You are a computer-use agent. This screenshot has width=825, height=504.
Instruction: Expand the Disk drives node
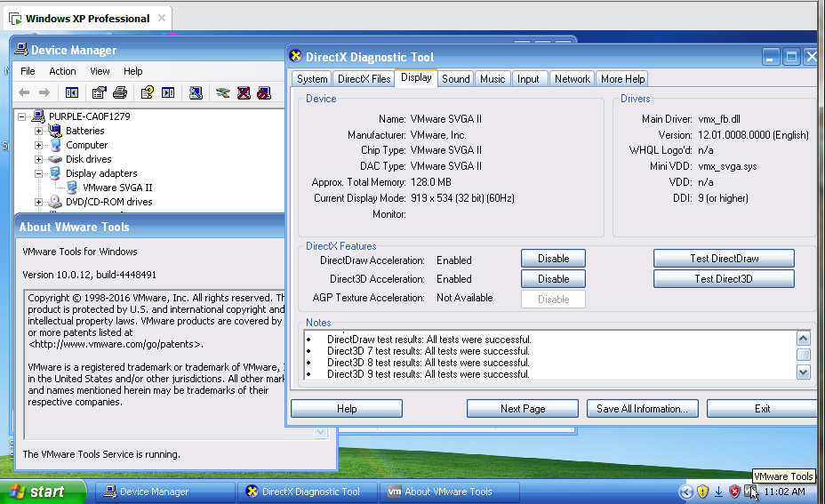pyautogui.click(x=38, y=159)
